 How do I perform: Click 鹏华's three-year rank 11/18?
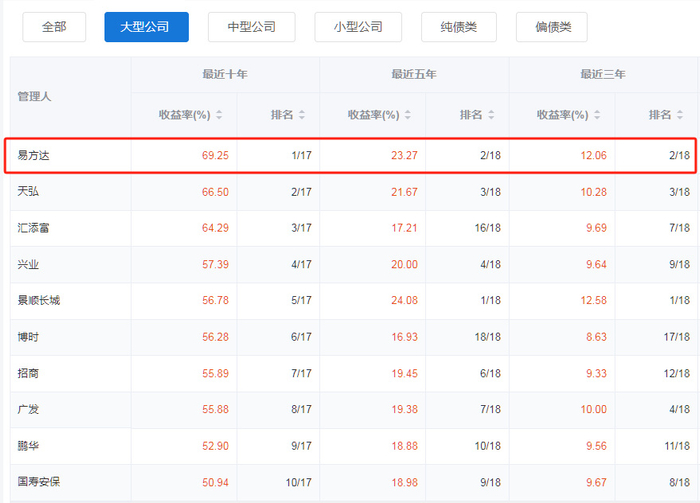click(x=677, y=446)
